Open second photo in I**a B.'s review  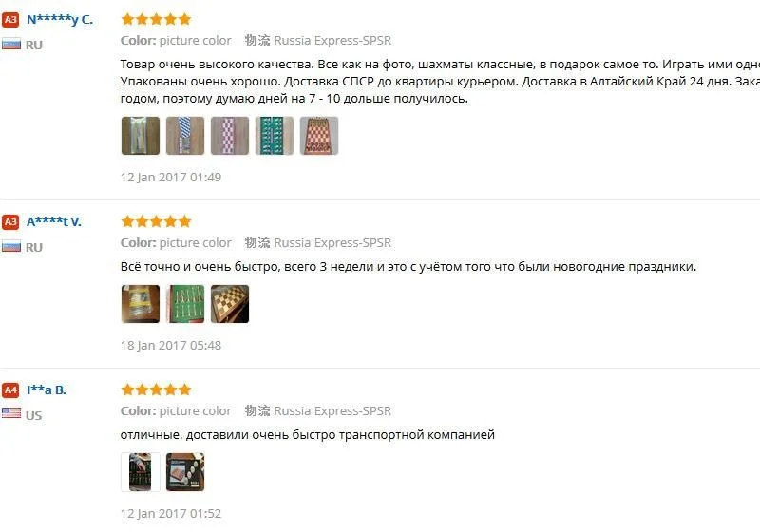click(x=185, y=472)
